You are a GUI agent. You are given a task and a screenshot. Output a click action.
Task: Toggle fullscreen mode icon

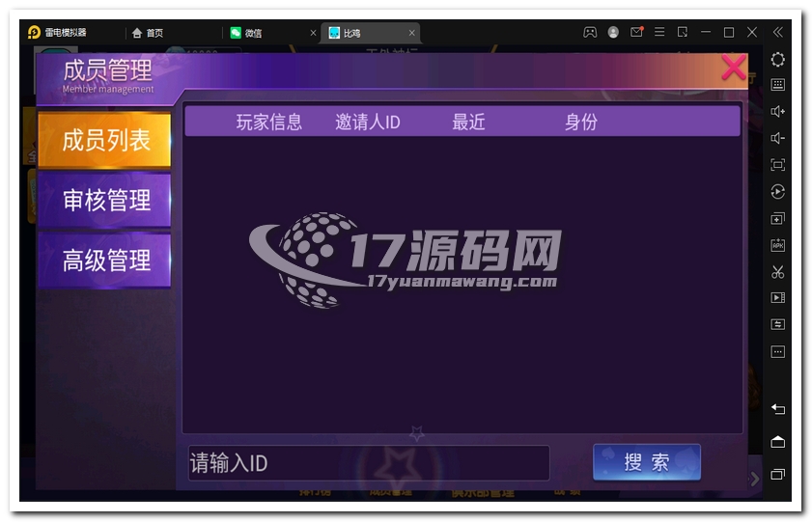tap(778, 165)
